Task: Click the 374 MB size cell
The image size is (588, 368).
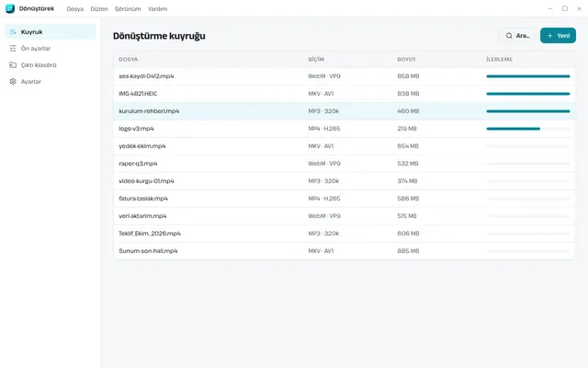Action: point(408,181)
